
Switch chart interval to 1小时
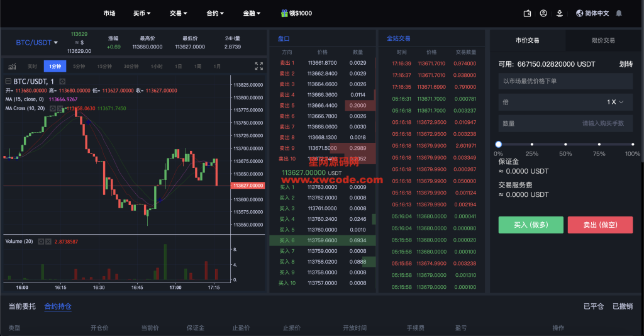pos(157,66)
